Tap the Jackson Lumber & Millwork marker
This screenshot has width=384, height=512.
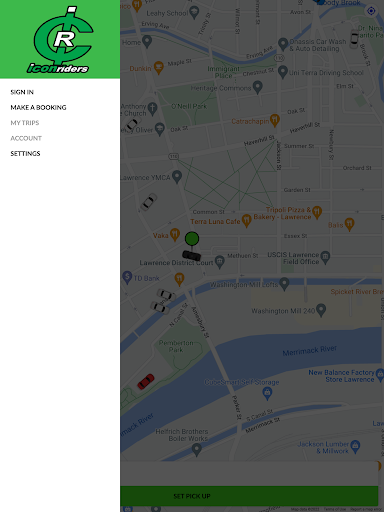click(355, 447)
